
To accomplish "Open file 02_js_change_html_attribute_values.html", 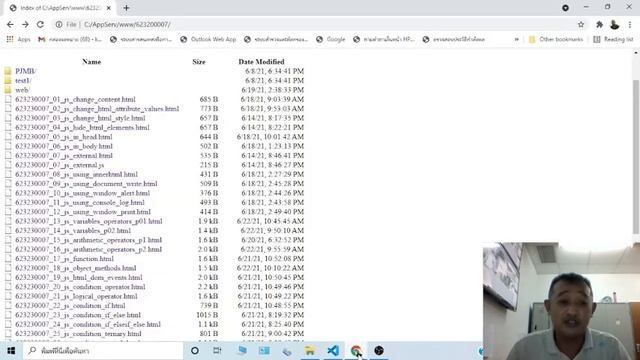I will pyautogui.click(x=97, y=109).
